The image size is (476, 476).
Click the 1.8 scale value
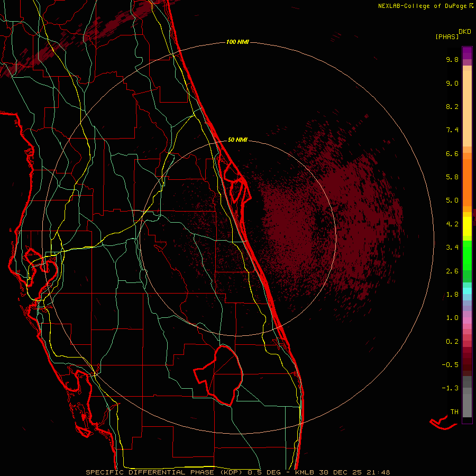[452, 295]
